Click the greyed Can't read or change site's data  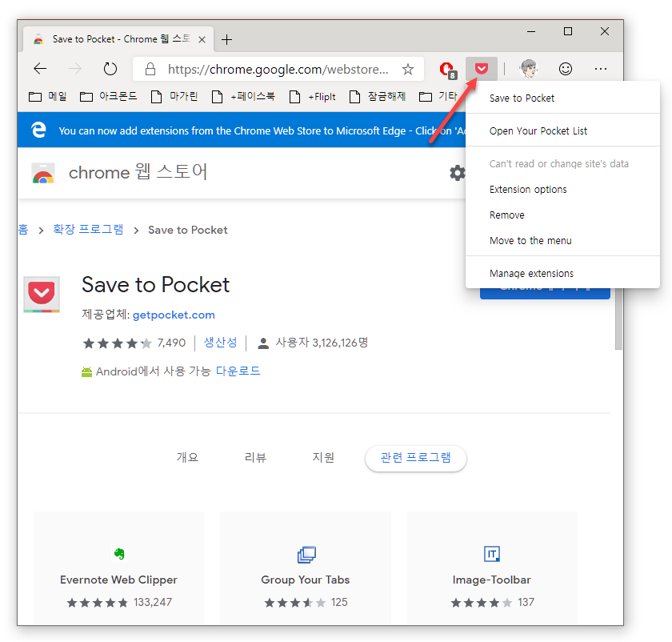coord(562,164)
